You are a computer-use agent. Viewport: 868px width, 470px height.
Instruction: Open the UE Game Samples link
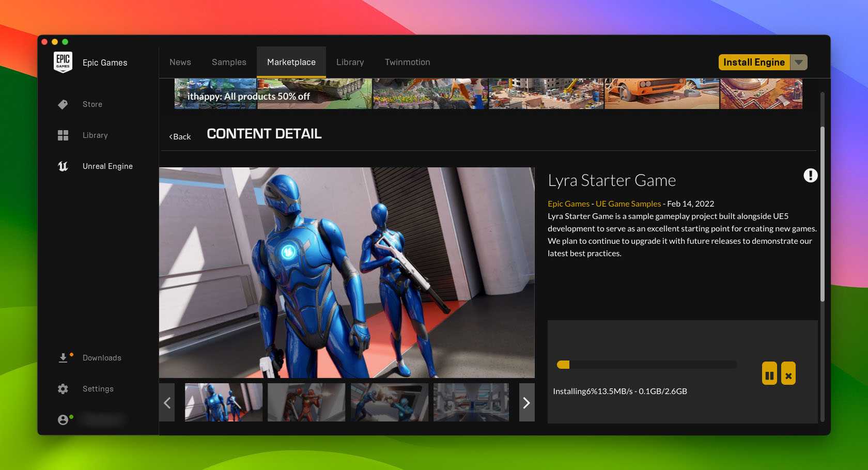point(628,204)
